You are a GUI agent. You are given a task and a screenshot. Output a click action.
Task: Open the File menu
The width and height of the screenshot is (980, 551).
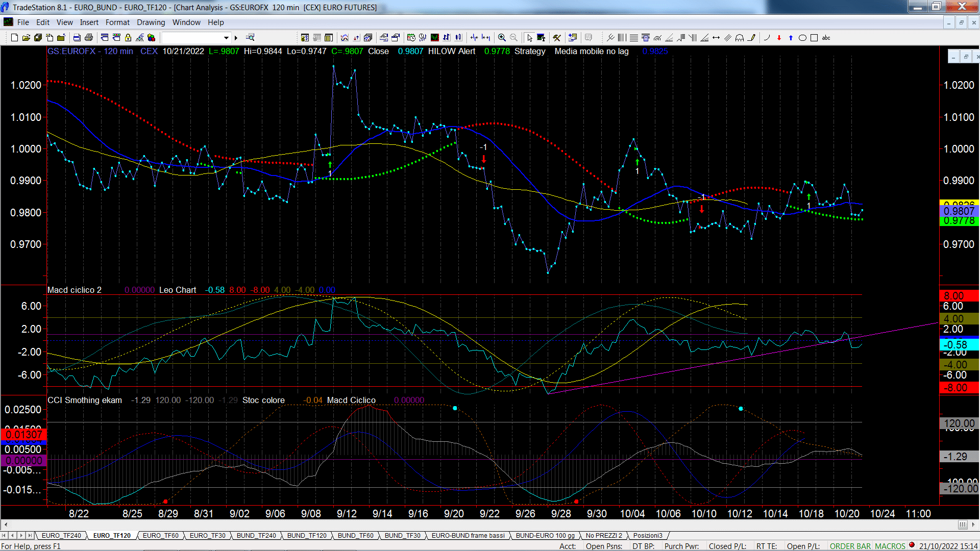tap(23, 22)
